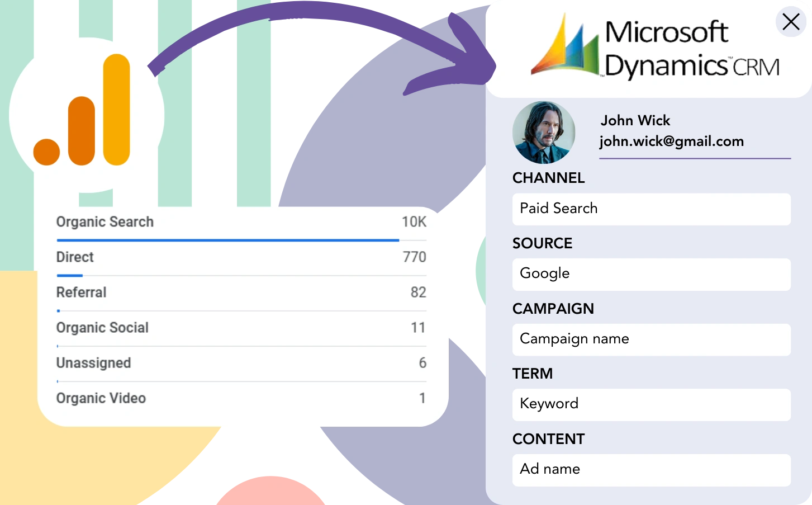The width and height of the screenshot is (812, 505).
Task: Click the 11 value for Organic Social
Action: pyautogui.click(x=419, y=328)
